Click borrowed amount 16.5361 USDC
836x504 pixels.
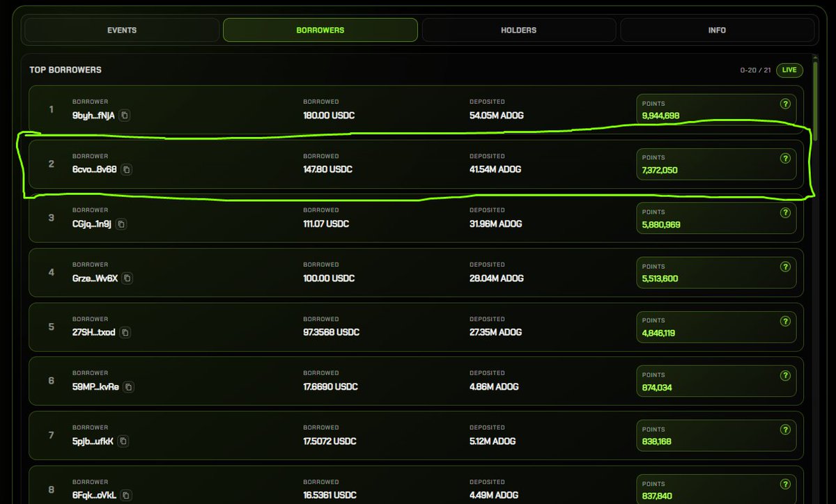[x=330, y=496]
